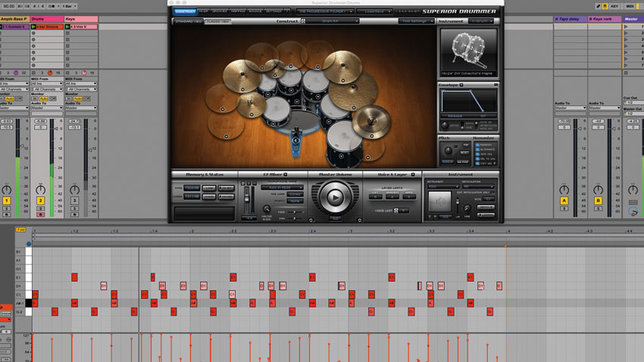Click the china cymbal at lower right
Image resolution: width=644 pixels, height=362 pixels.
[x=372, y=121]
